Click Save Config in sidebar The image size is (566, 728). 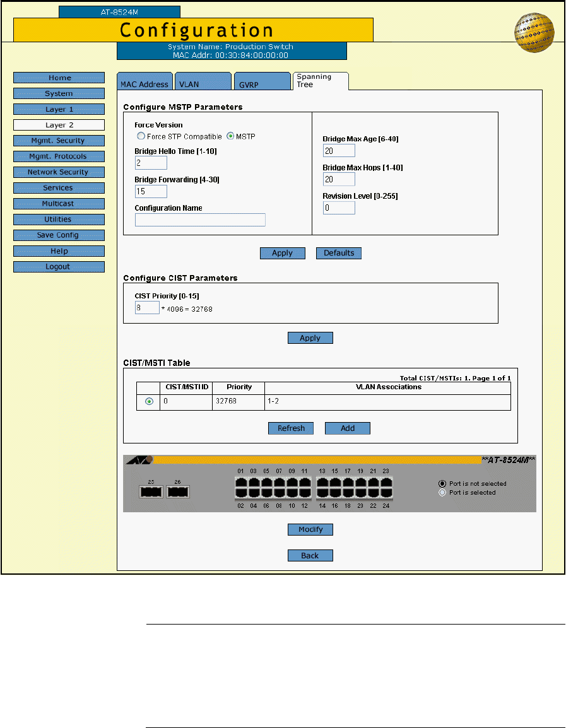point(59,235)
